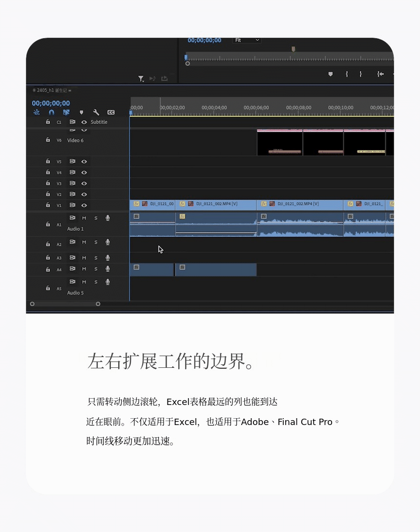The width and height of the screenshot is (420, 532).
Task: Open the filter dropdown with funnel icon
Action: pos(141,78)
